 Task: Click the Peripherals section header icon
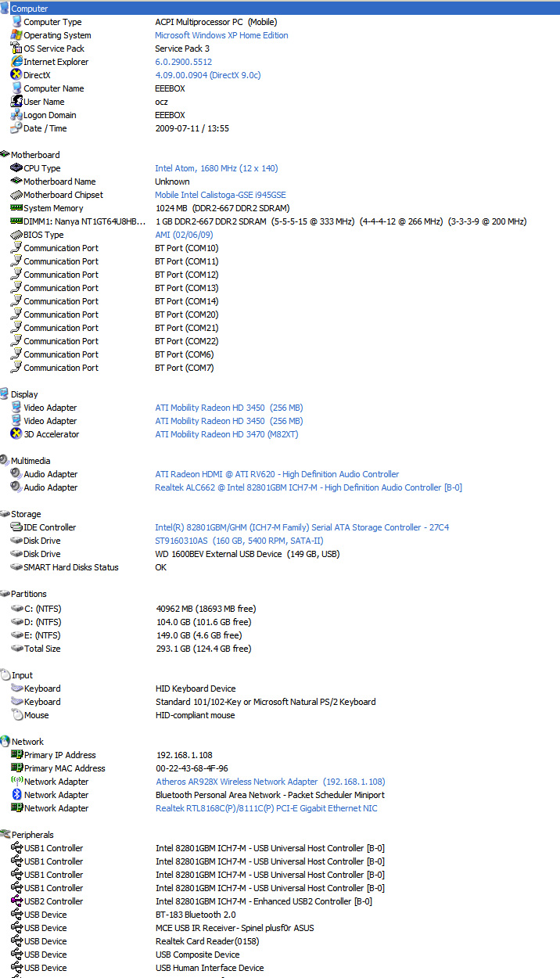click(x=5, y=835)
